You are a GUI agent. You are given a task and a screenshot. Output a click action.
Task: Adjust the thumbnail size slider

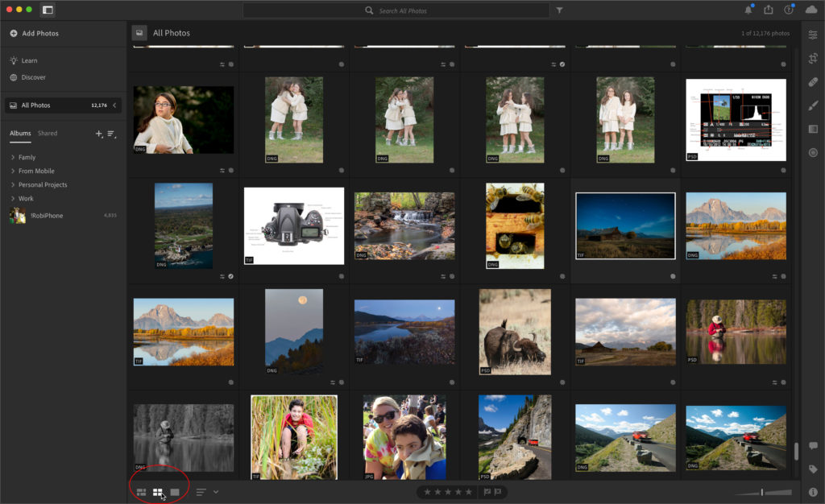[x=763, y=492]
